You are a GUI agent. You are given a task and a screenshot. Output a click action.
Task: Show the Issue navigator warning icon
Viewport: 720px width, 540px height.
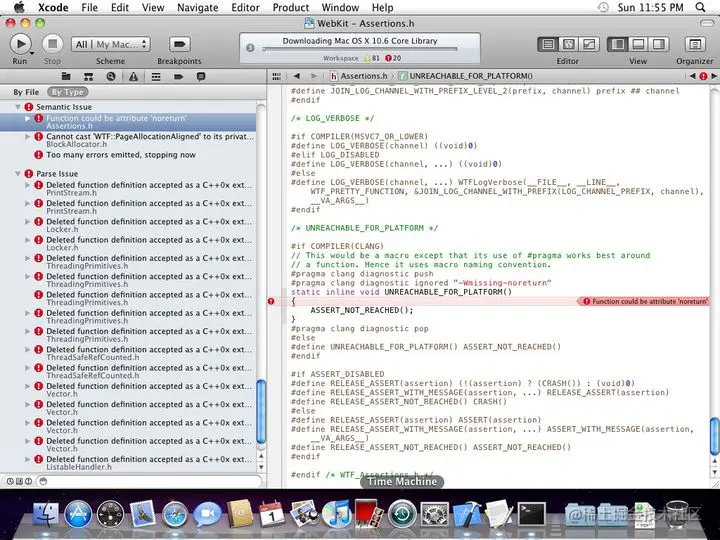tap(133, 76)
